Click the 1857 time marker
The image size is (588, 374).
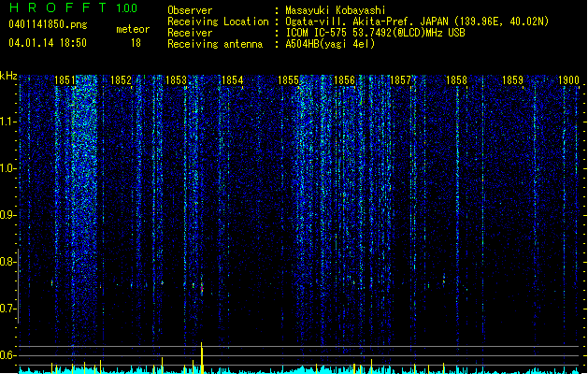(x=400, y=80)
